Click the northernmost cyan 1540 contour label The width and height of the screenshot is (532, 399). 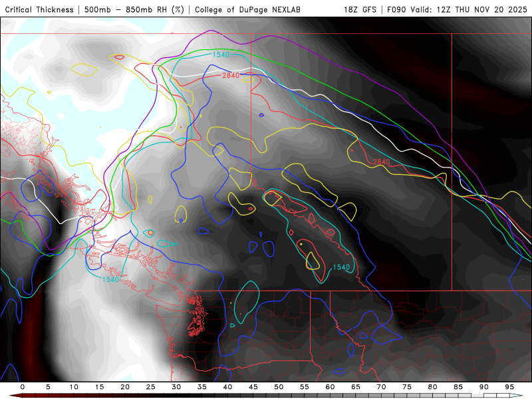[x=221, y=55]
